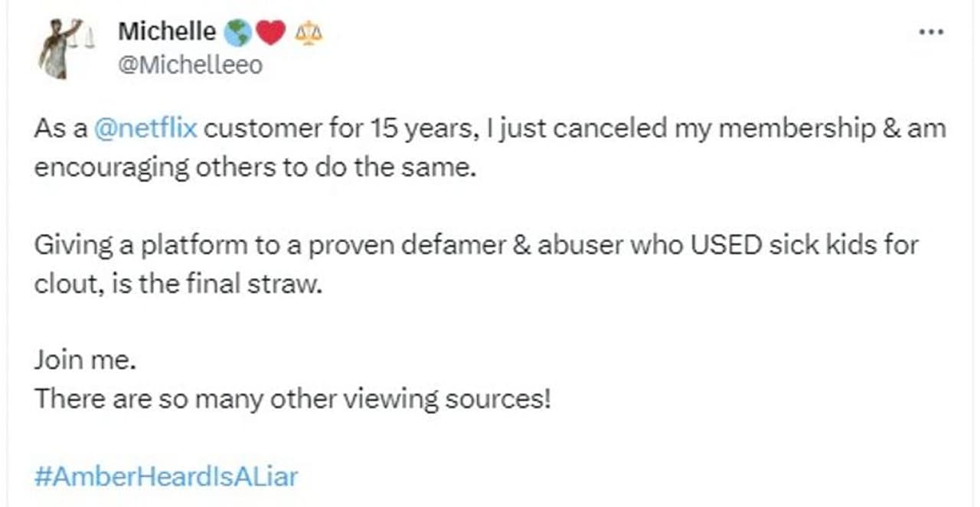The image size is (980, 507).
Task: Click the line 'clout, is the final straw.'
Action: coord(175,284)
